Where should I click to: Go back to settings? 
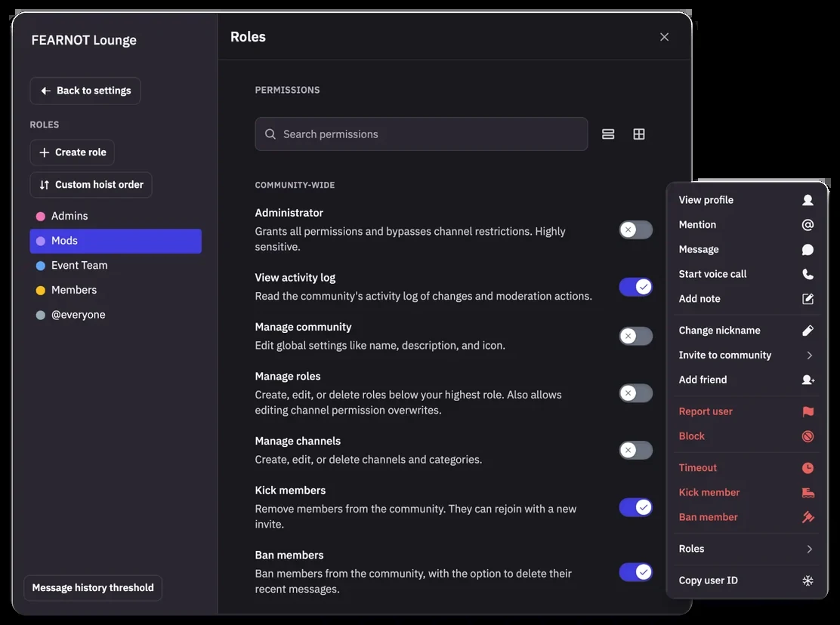tap(85, 91)
